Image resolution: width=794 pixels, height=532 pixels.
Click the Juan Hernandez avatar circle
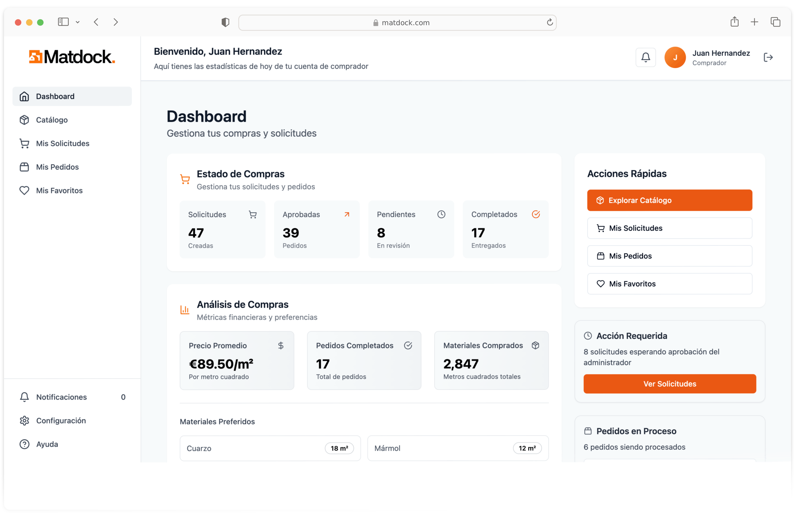pyautogui.click(x=675, y=57)
